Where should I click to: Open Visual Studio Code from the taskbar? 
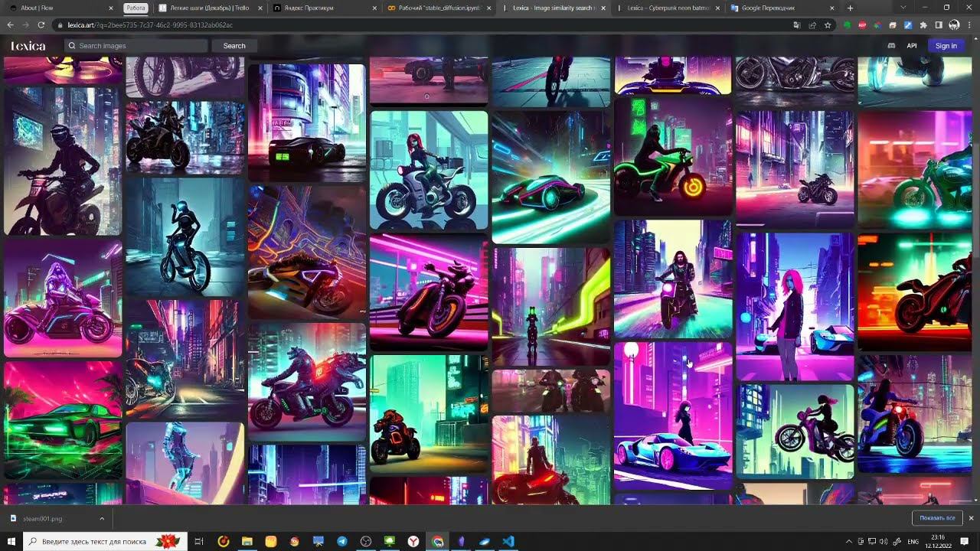pyautogui.click(x=508, y=541)
